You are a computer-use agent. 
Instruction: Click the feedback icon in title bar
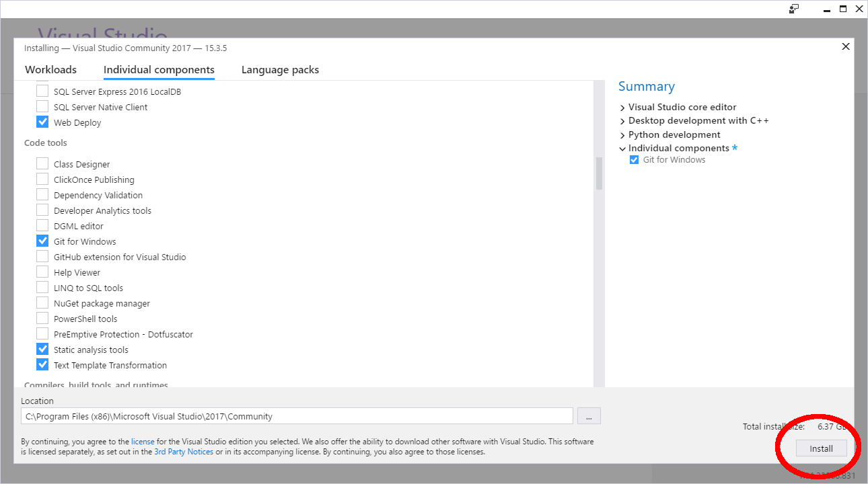pos(795,9)
